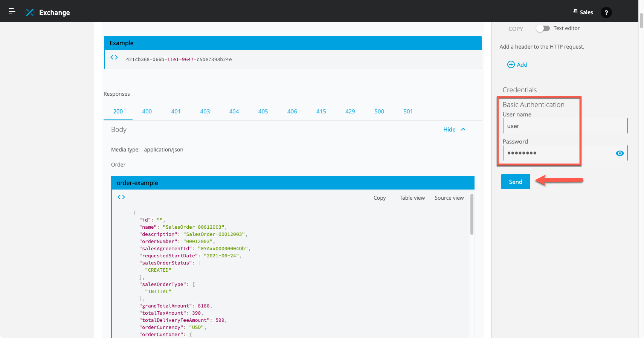Click the Example panel header
This screenshot has width=644, height=338.
tap(293, 43)
